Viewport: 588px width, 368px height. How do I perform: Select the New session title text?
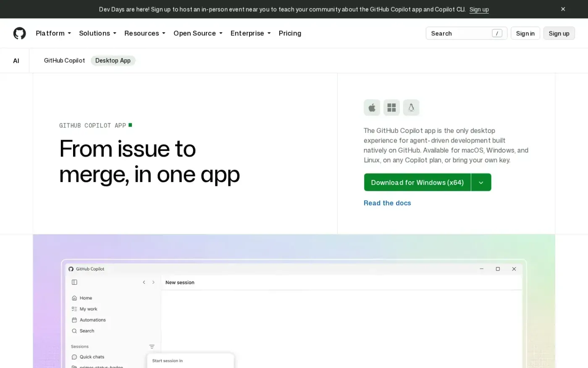180,283
